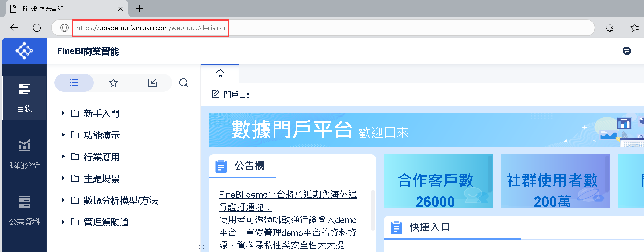Expand the 管理駕駛艙 folder

point(63,222)
